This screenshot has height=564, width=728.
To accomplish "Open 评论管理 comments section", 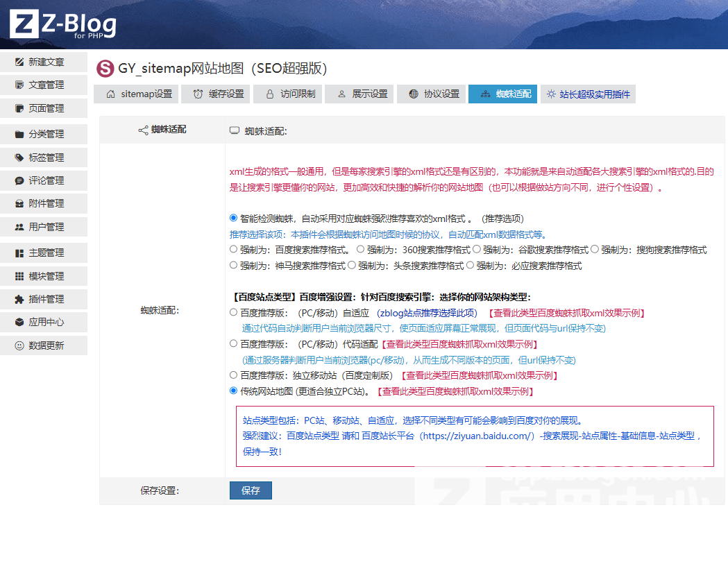I will [x=45, y=180].
